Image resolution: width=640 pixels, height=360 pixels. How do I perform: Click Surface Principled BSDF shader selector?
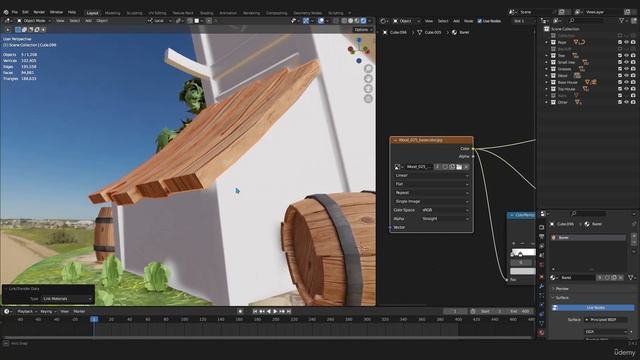click(x=605, y=320)
